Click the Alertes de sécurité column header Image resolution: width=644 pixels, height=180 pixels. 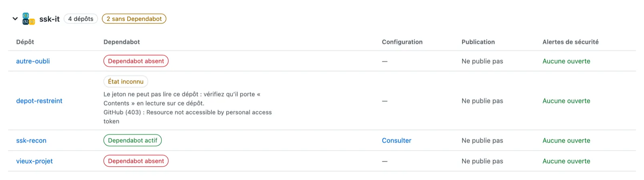coord(570,42)
